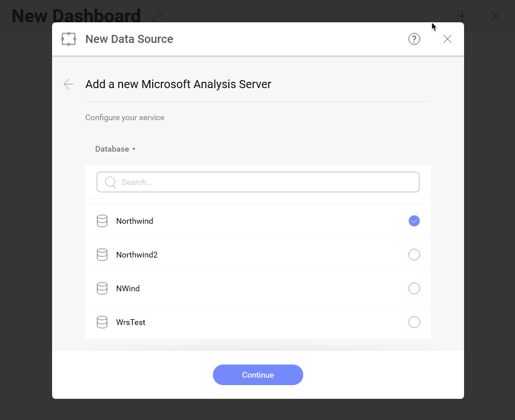The height and width of the screenshot is (420, 515).
Task: Click the Configure your service text
Action: [x=125, y=117]
